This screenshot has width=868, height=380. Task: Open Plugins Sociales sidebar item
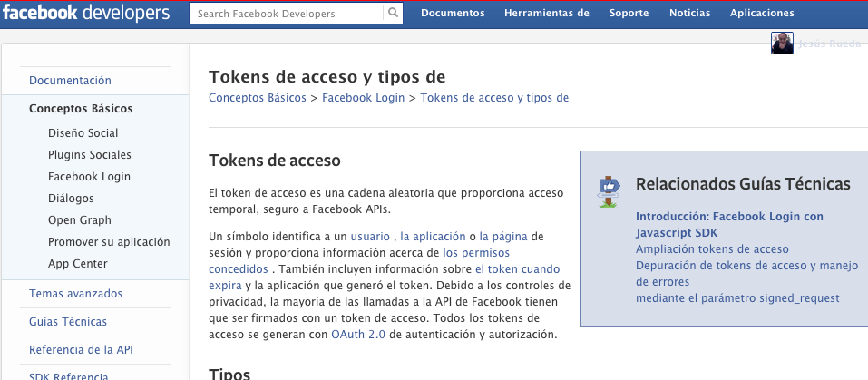[90, 155]
